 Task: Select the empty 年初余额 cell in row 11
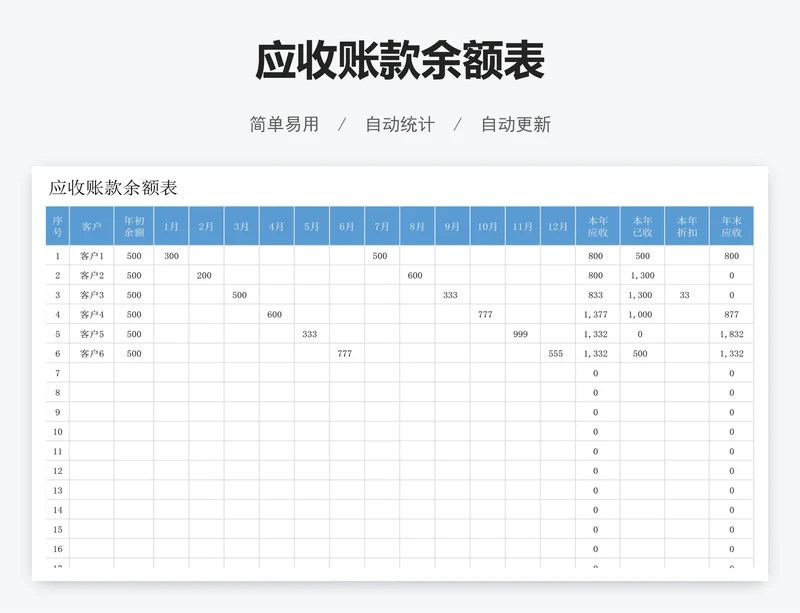pyautogui.click(x=134, y=452)
